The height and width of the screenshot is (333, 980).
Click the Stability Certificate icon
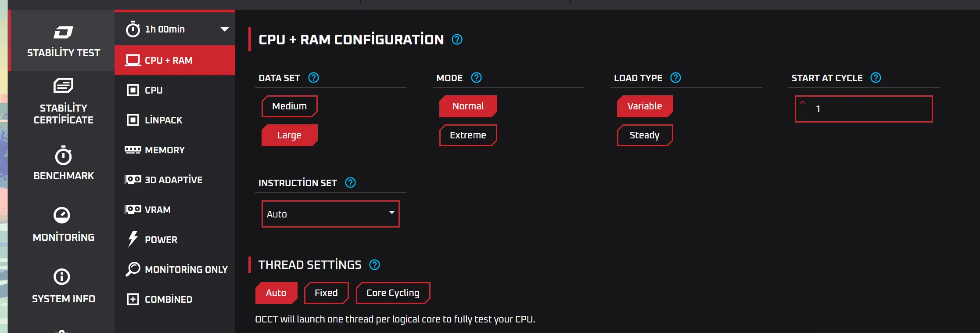click(63, 85)
